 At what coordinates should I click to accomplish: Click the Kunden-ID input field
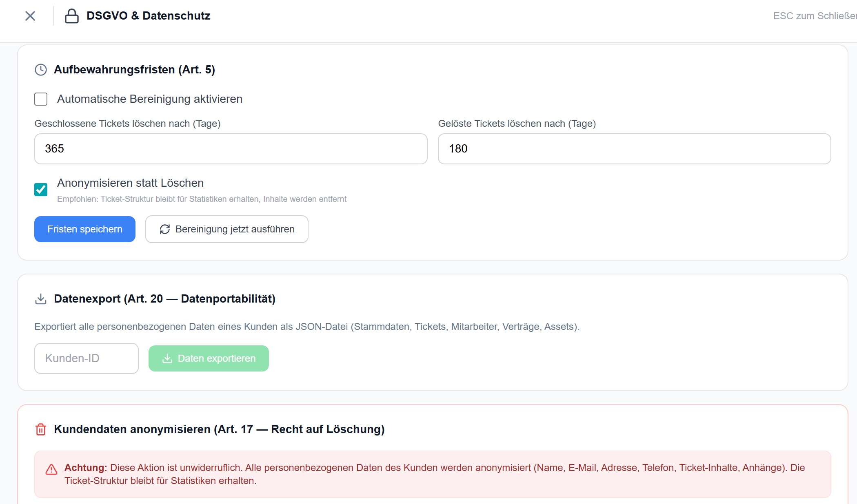pos(87,358)
